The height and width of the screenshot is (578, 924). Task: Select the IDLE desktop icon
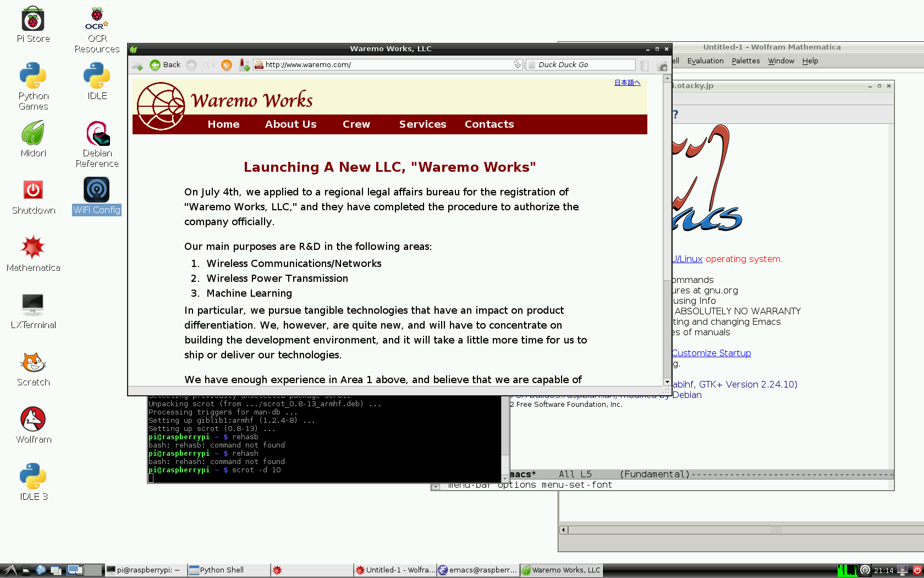(x=97, y=81)
